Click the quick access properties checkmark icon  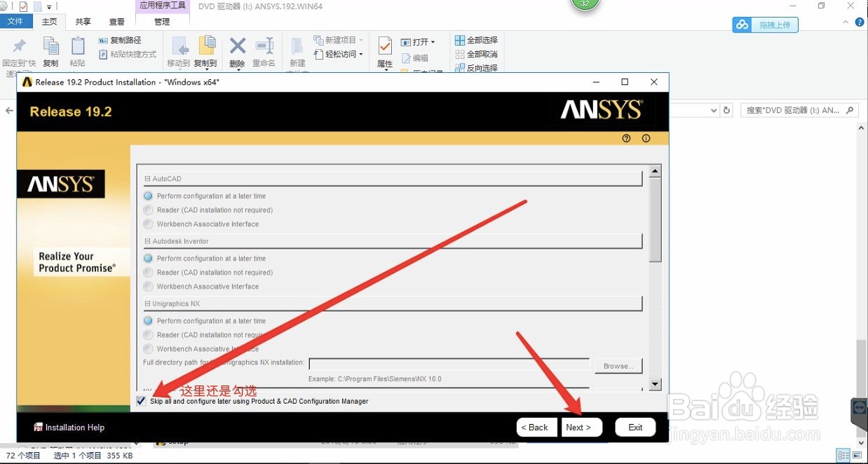tap(23, 6)
